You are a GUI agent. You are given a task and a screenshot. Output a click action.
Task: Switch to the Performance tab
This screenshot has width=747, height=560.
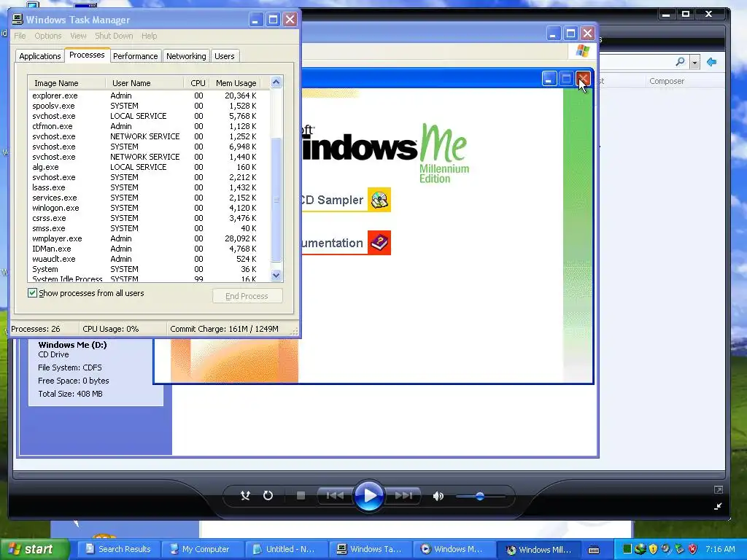pos(135,56)
